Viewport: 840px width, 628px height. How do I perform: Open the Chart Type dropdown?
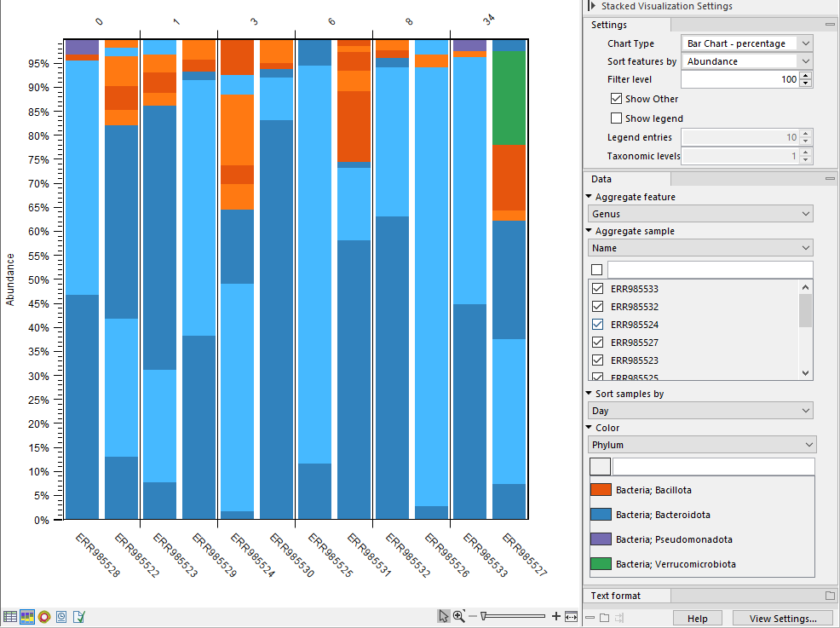(746, 43)
